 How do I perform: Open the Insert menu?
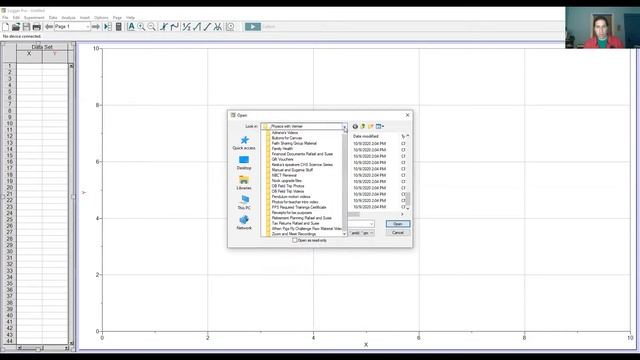[x=84, y=18]
